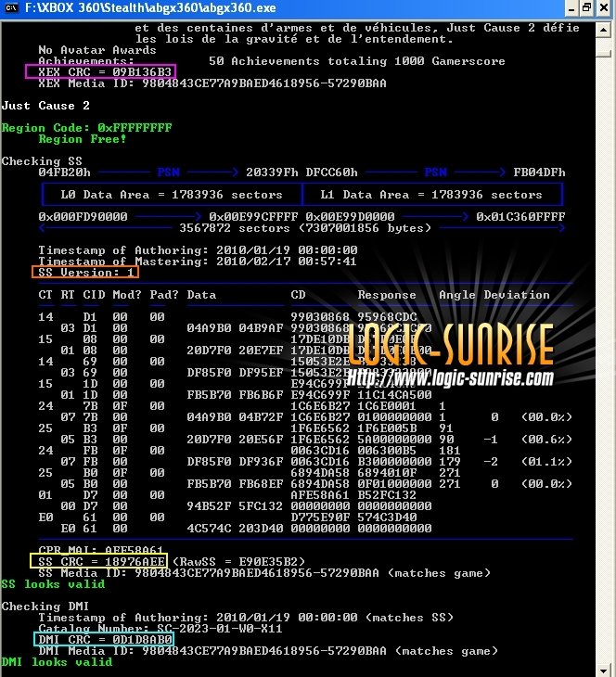Image resolution: width=616 pixels, height=677 pixels.
Task: Click the XEX Media ID line
Action: click(212, 83)
